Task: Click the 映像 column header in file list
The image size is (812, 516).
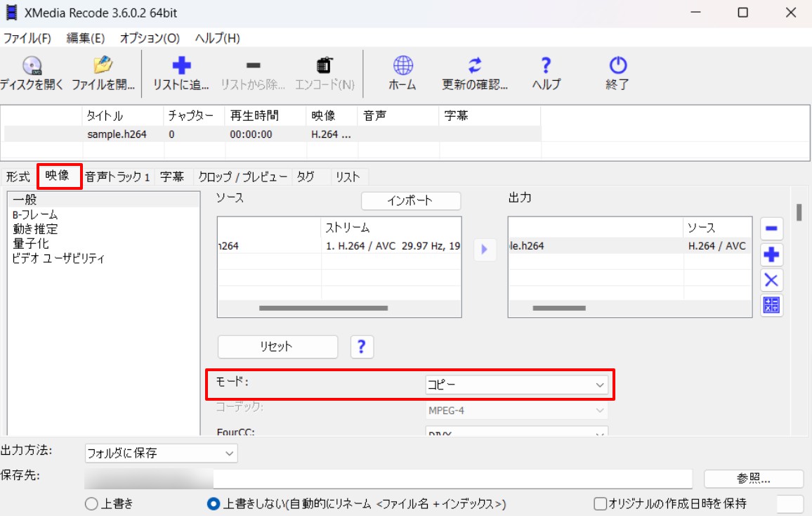Action: 332,116
